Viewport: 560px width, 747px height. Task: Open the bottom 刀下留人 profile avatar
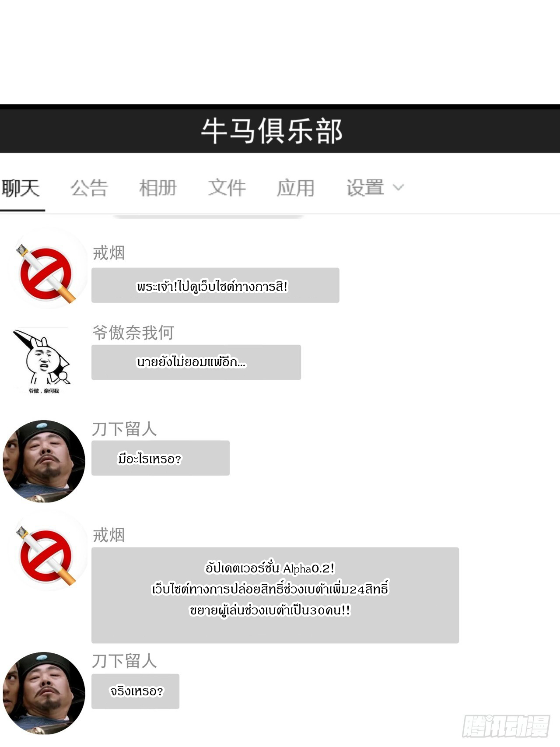pos(44,693)
